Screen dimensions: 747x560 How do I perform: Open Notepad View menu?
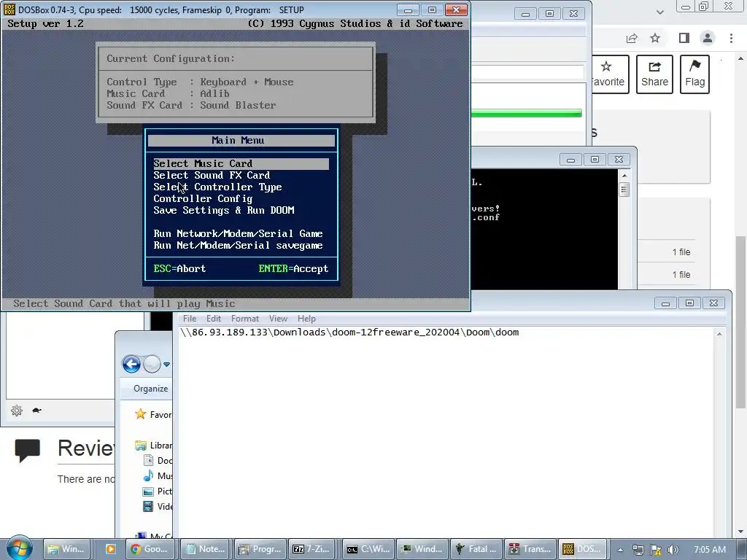pos(278,319)
